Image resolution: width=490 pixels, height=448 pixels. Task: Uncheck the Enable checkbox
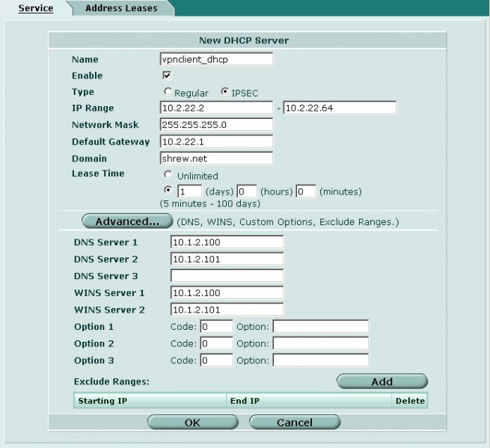(x=167, y=76)
